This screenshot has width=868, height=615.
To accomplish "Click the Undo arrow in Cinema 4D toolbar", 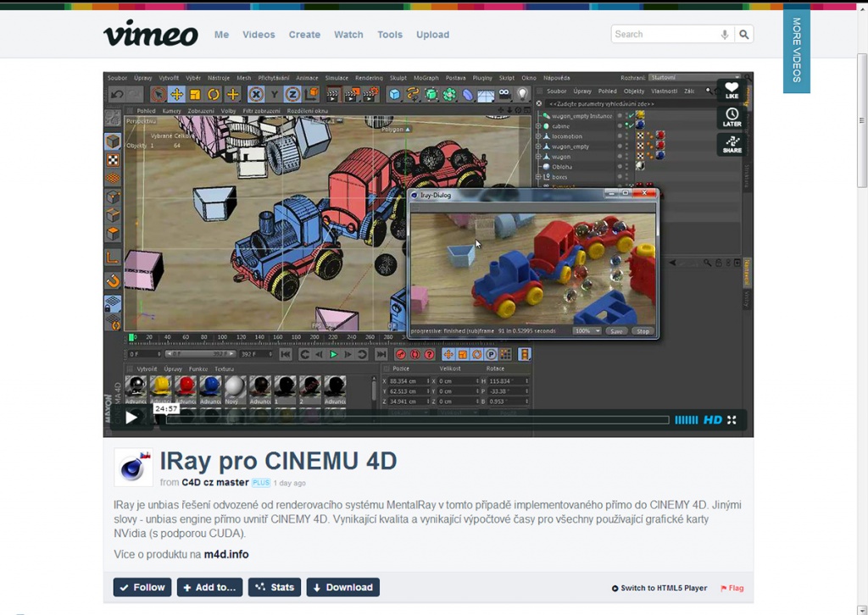I will tap(117, 95).
